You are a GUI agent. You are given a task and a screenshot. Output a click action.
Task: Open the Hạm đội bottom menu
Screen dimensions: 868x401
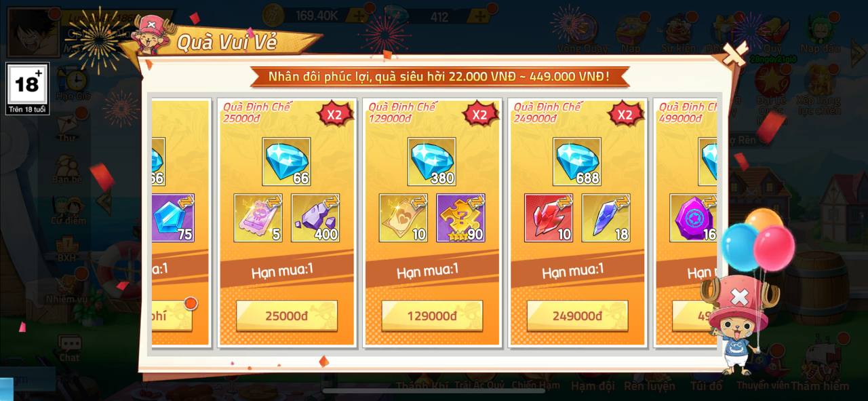593,385
